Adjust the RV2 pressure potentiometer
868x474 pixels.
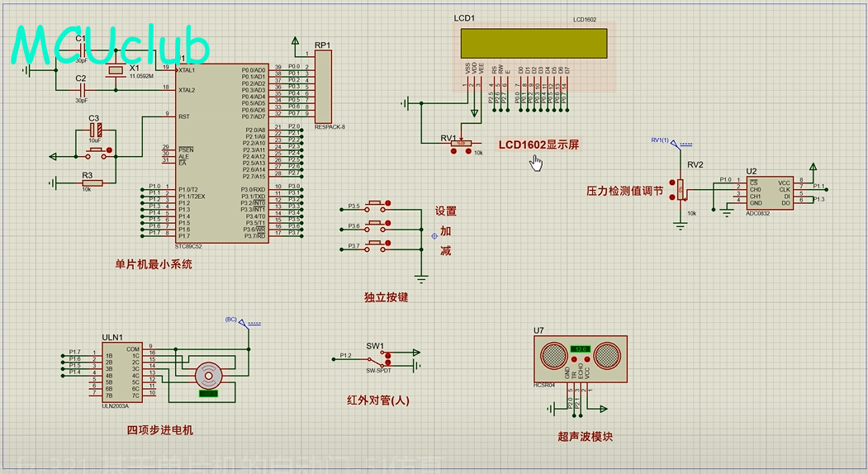pyautogui.click(x=681, y=190)
